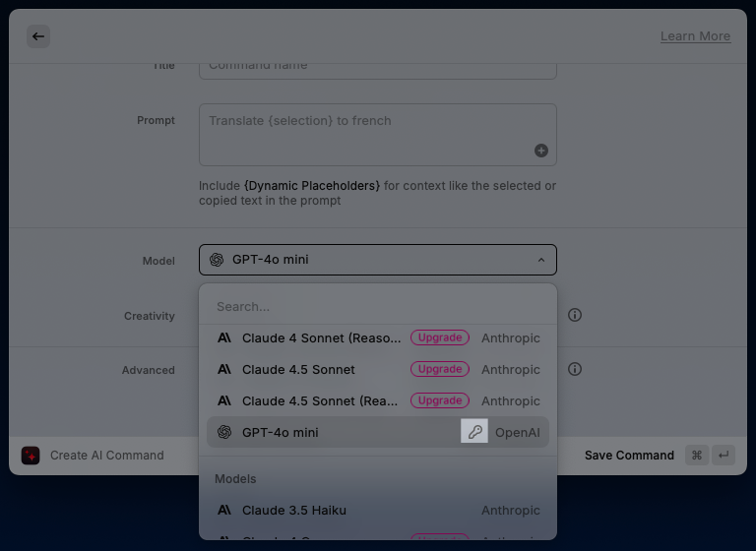This screenshot has height=551, width=756.
Task: Click Anthropic label on Claude 3.5 Haiku row
Action: click(511, 510)
